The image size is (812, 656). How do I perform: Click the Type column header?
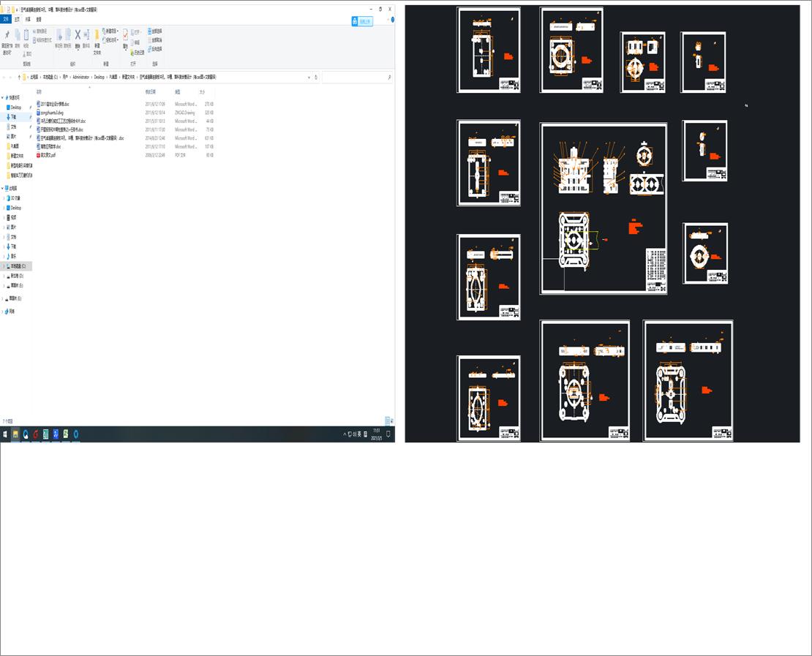178,91
